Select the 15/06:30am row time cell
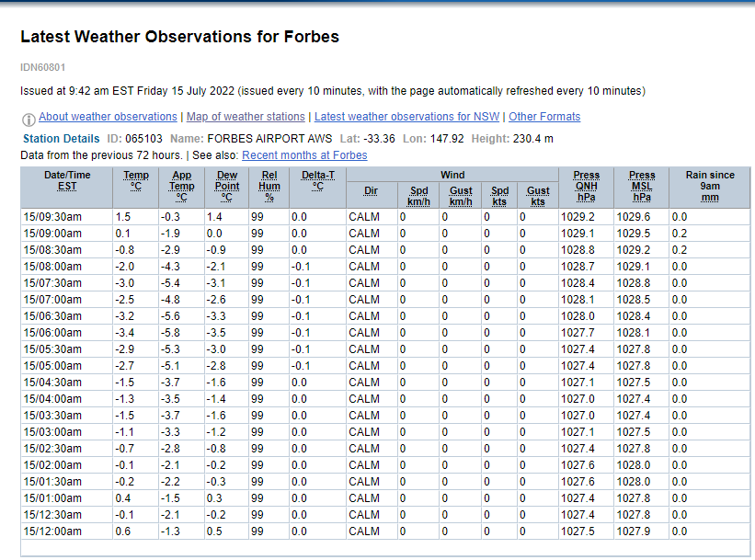 (66, 316)
